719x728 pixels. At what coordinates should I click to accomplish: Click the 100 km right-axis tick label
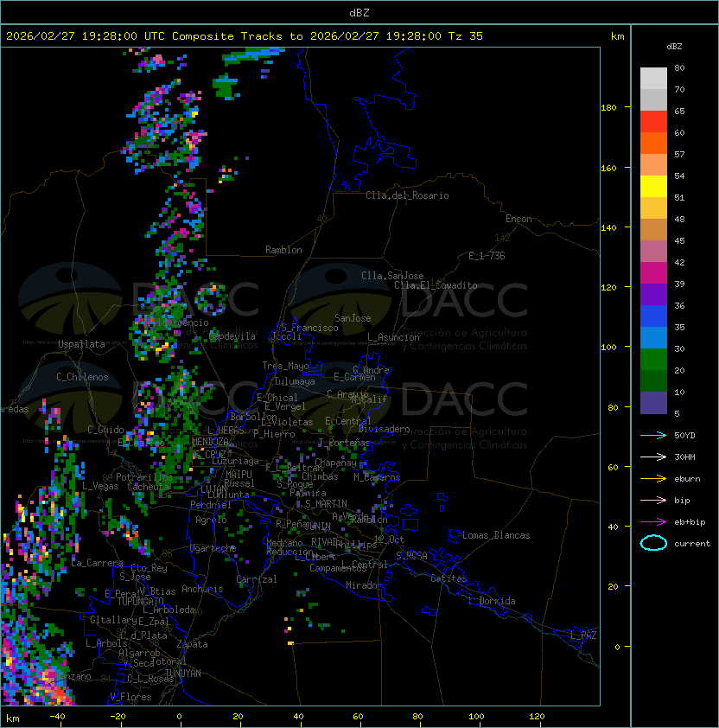(x=608, y=348)
